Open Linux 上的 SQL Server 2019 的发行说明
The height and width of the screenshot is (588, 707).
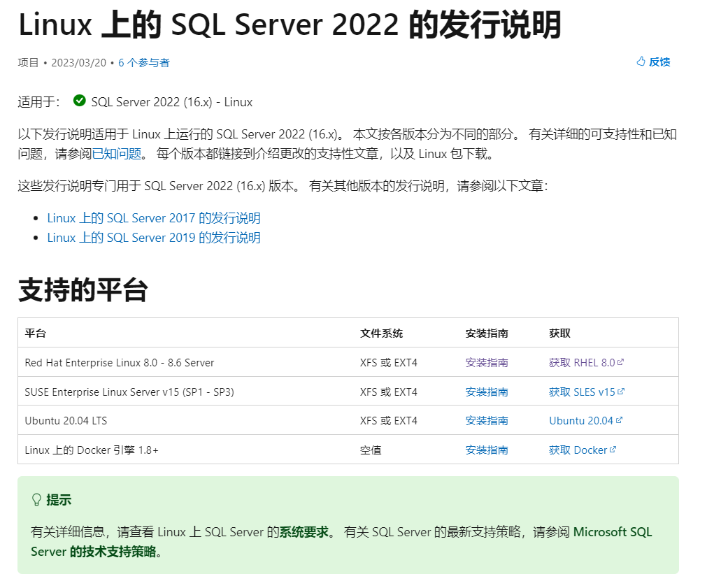click(x=154, y=238)
